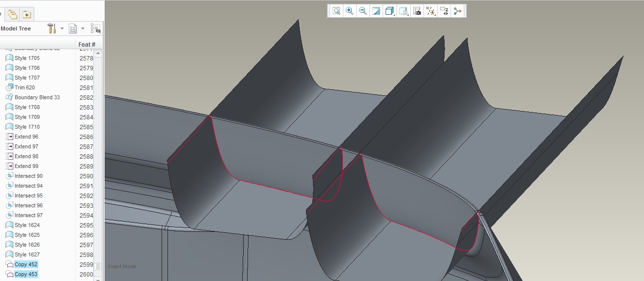Select Style 1624 in the model tree

(x=27, y=225)
